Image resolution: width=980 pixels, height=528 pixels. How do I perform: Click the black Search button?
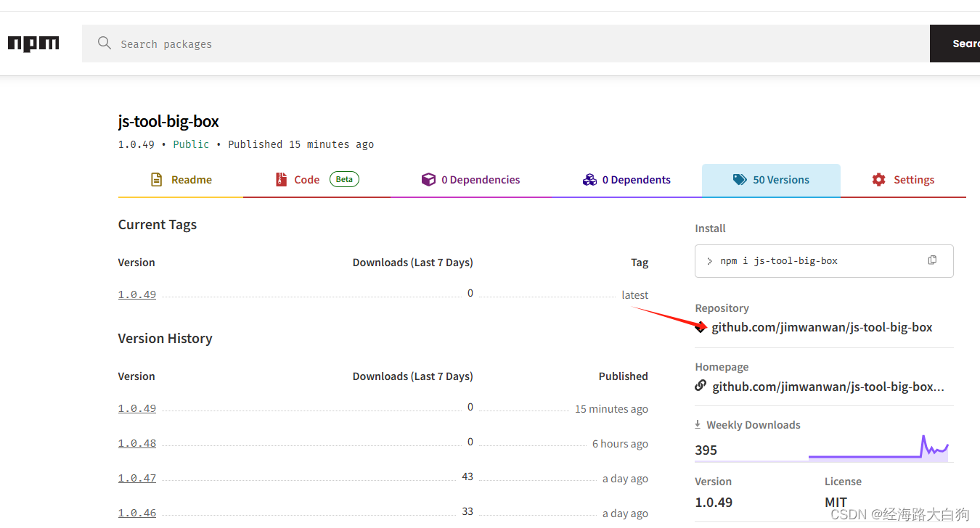[955, 44]
